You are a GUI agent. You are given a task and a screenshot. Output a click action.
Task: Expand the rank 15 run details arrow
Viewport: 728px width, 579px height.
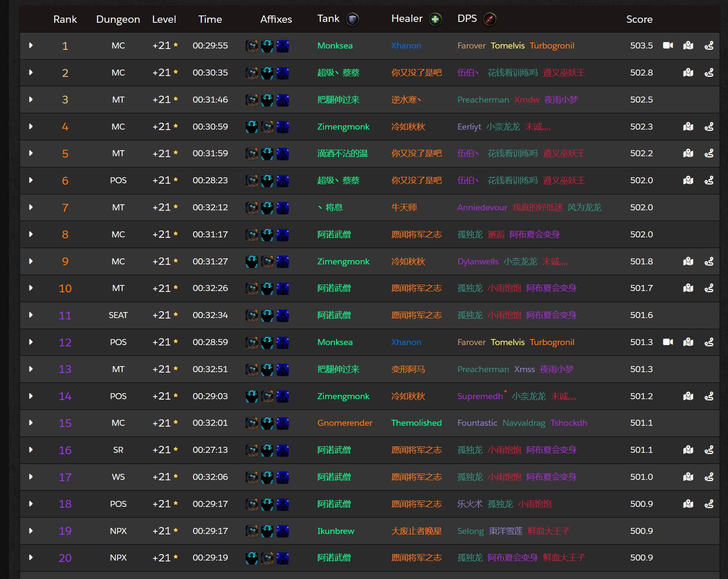click(31, 423)
